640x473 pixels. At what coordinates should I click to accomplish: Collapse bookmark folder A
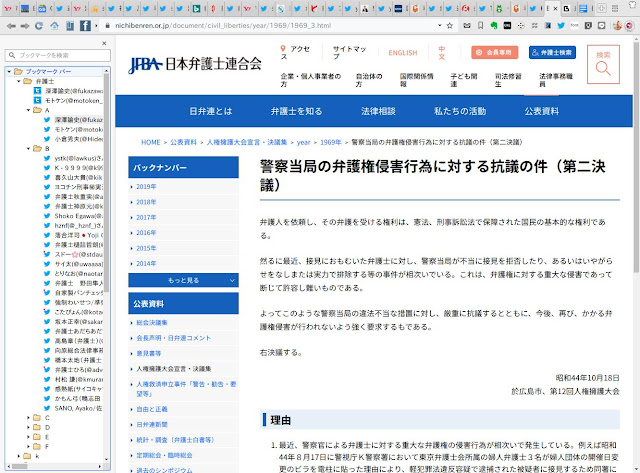(28, 110)
